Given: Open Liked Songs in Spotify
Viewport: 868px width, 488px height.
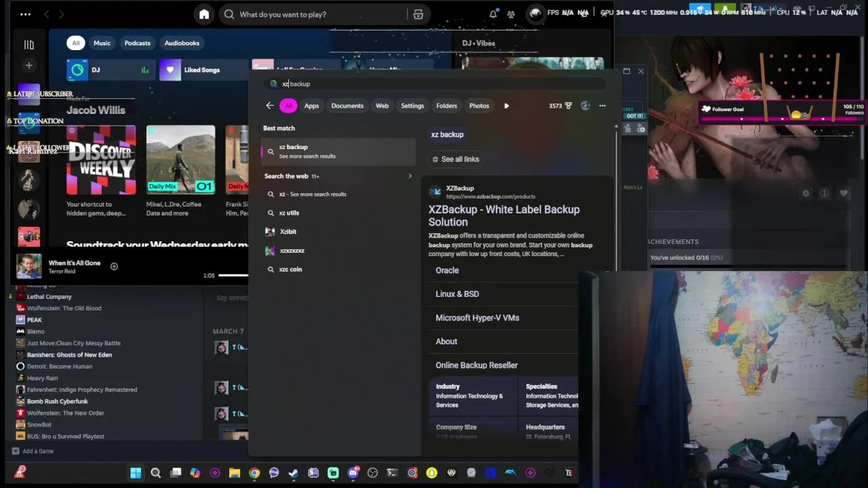Looking at the screenshot, I should (x=203, y=70).
